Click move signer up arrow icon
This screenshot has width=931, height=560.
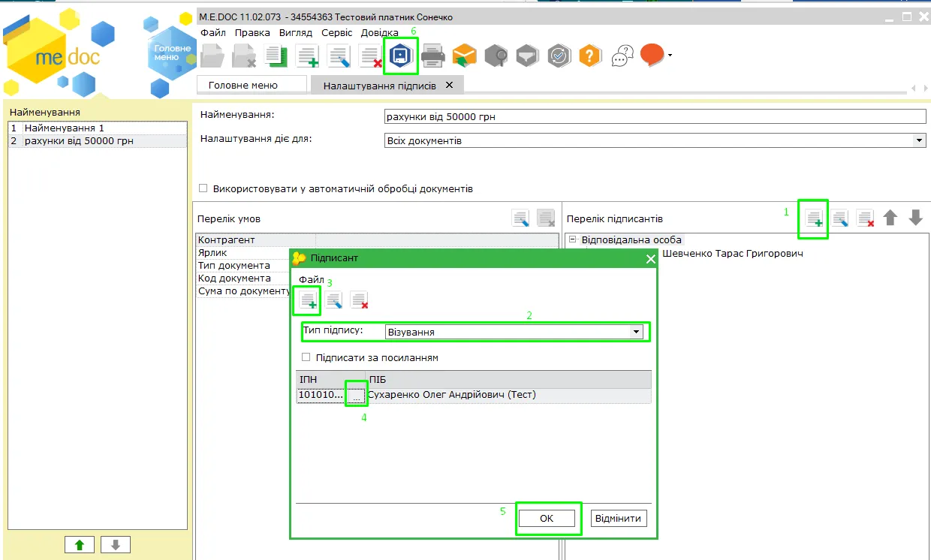point(890,218)
